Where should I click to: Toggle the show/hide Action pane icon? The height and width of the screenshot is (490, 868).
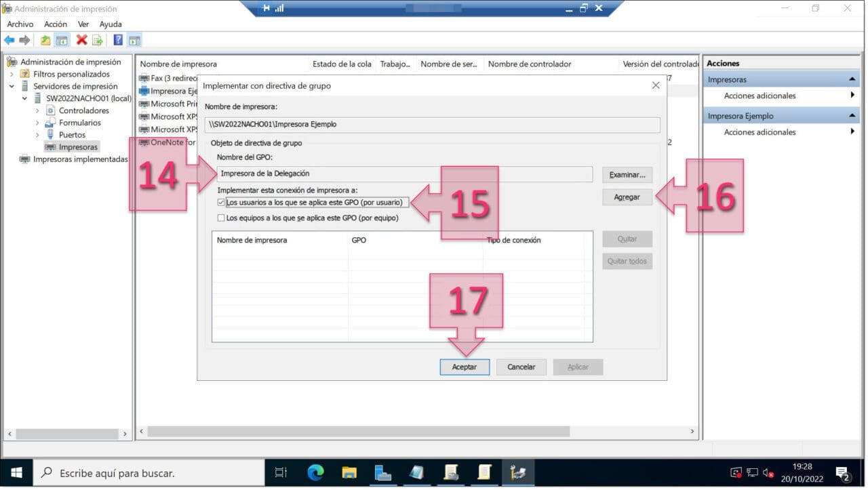(x=134, y=40)
